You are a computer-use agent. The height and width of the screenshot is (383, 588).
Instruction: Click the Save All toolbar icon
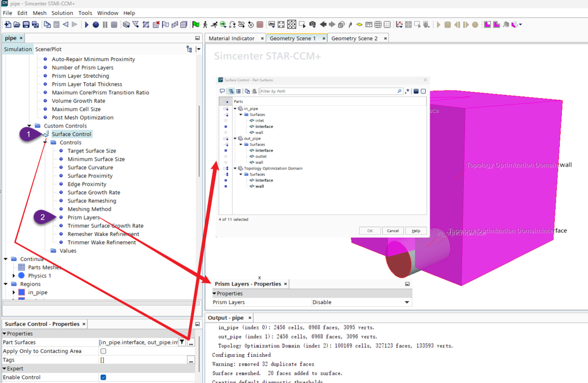35,25
